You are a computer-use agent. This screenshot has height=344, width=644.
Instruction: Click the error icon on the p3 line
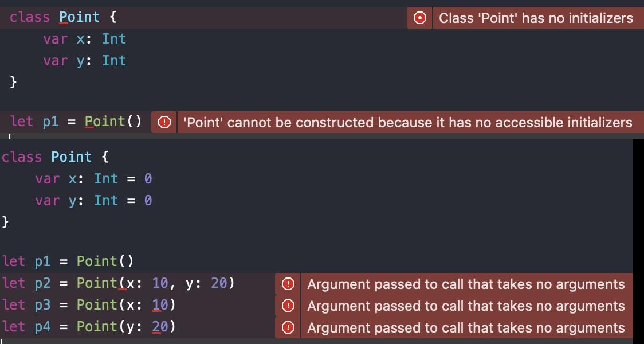(x=288, y=306)
